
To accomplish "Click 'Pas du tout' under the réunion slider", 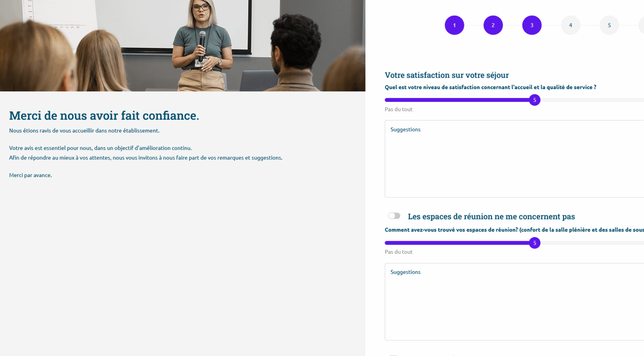I will pyautogui.click(x=398, y=252).
